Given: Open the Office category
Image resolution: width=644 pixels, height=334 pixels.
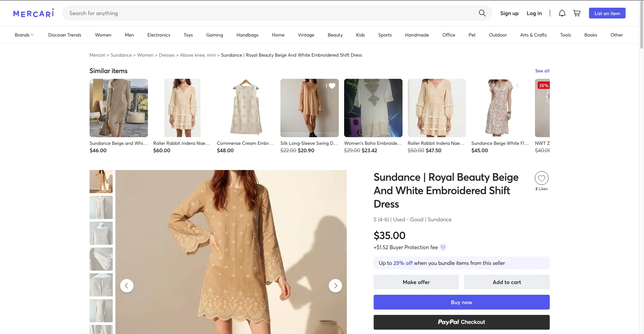Looking at the screenshot, I should click(x=448, y=35).
